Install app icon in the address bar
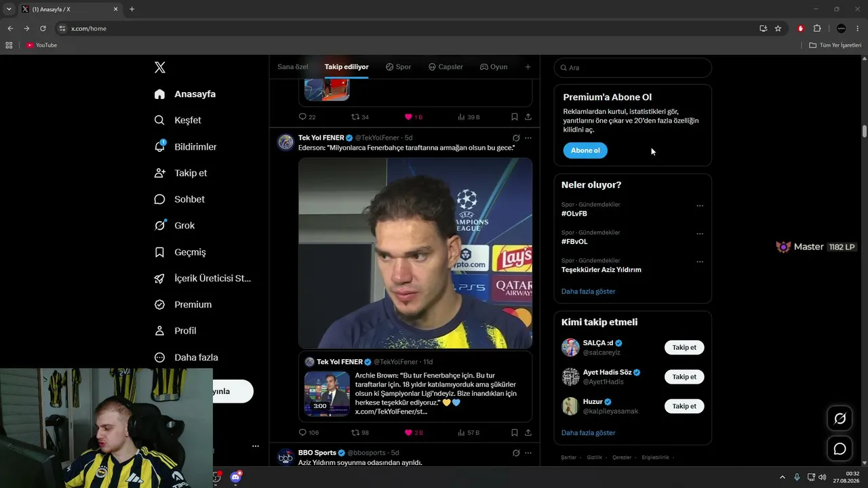 [763, 28]
